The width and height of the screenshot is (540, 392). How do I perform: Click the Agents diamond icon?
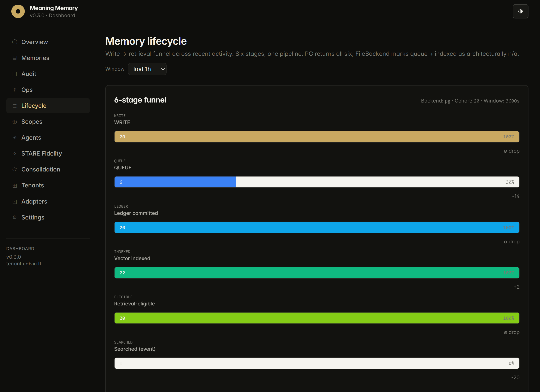[x=15, y=138]
